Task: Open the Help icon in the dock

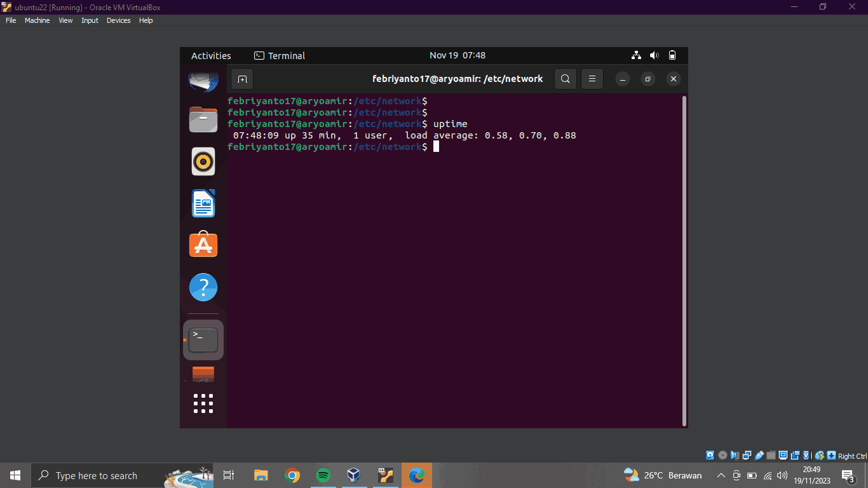Action: [x=203, y=287]
